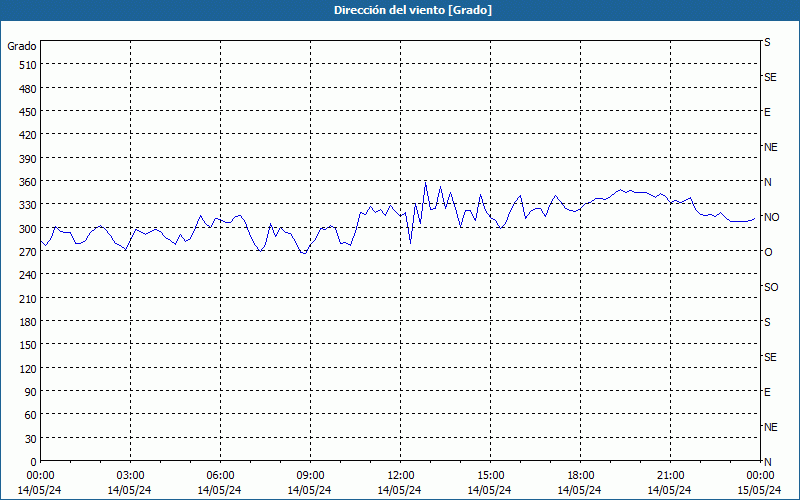Select the 12:00 time axis label

401,476
